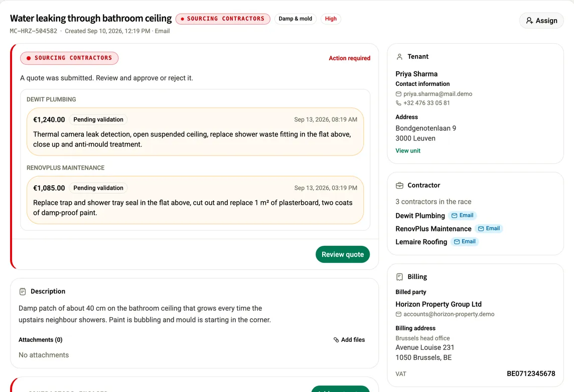
Task: Click the Sourcing Contractors status badge in header
Action: [223, 19]
